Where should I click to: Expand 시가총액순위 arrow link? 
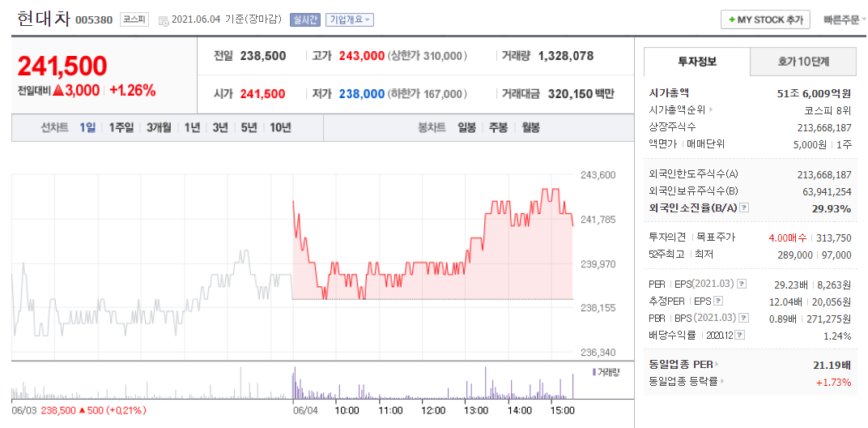(710, 109)
